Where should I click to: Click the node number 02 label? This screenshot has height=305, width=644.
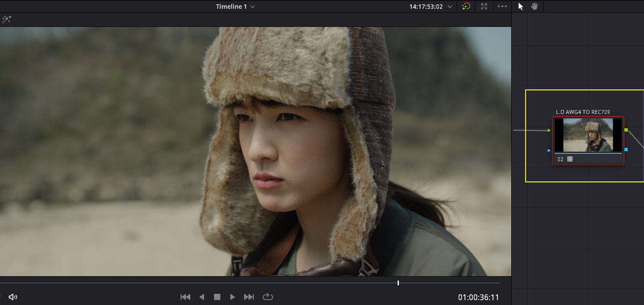560,159
